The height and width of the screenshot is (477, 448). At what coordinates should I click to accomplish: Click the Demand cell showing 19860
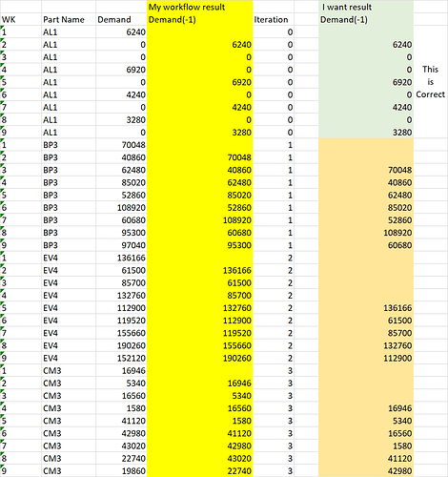pos(121,471)
